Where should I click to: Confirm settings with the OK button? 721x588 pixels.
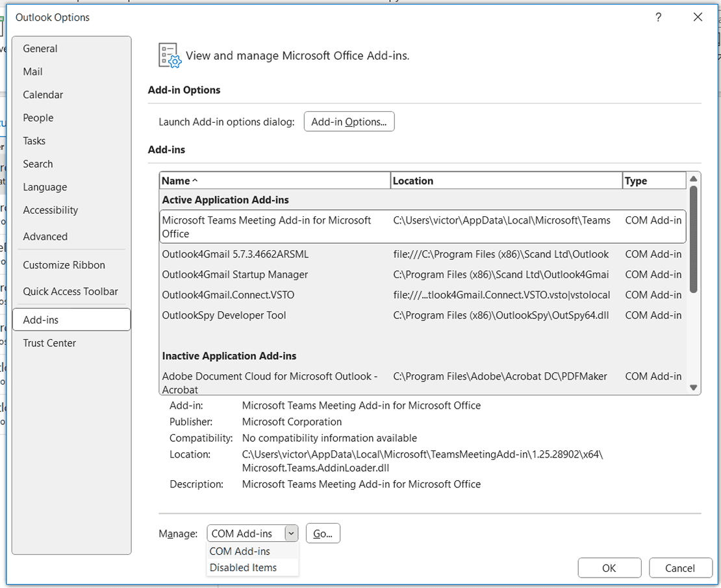pos(609,567)
